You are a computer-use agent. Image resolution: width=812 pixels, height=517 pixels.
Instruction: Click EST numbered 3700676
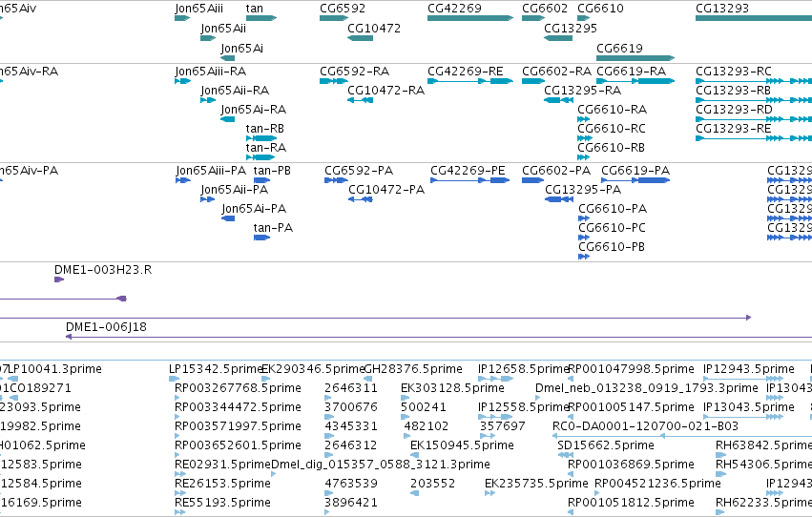pyautogui.click(x=351, y=407)
